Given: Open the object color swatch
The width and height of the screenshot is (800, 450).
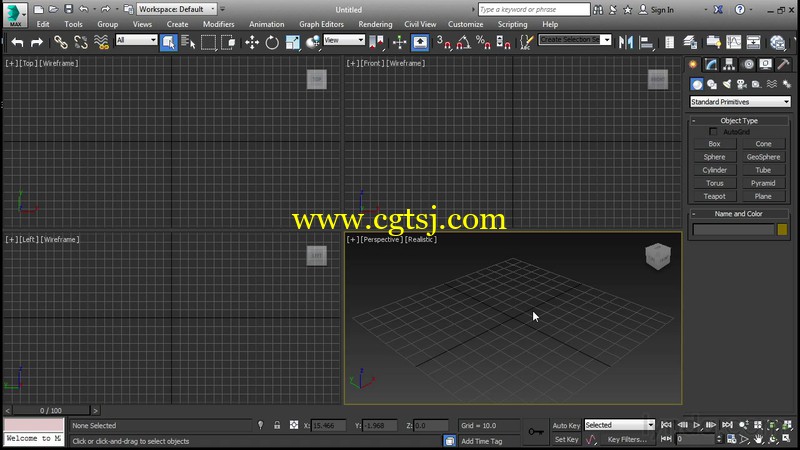Looking at the screenshot, I should coord(782,230).
